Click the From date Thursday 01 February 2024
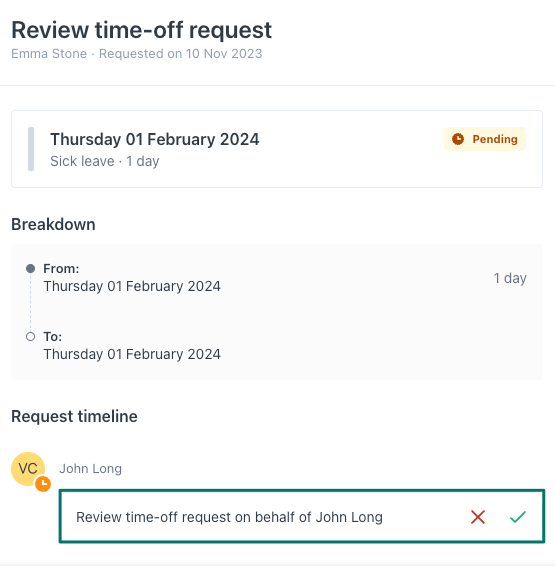 (132, 286)
